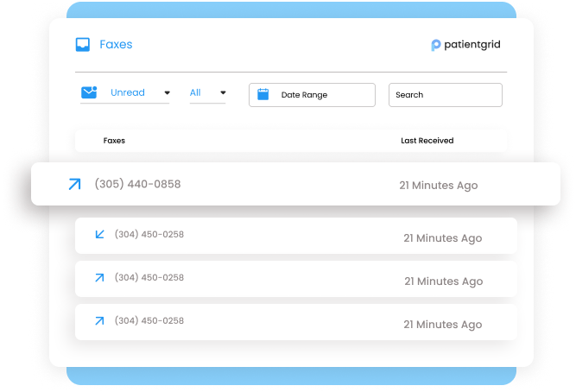Click the Faxes title text
The height and width of the screenshot is (392, 576).
coord(116,44)
